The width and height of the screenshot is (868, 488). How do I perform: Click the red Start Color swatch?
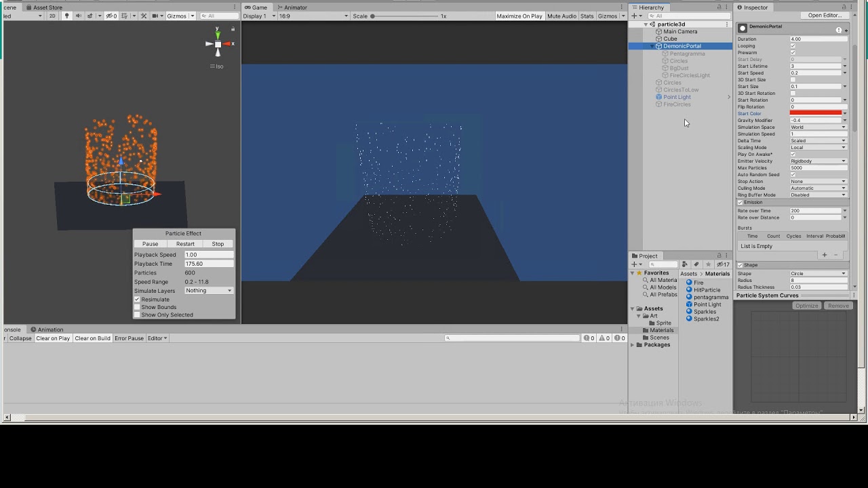[x=816, y=113]
